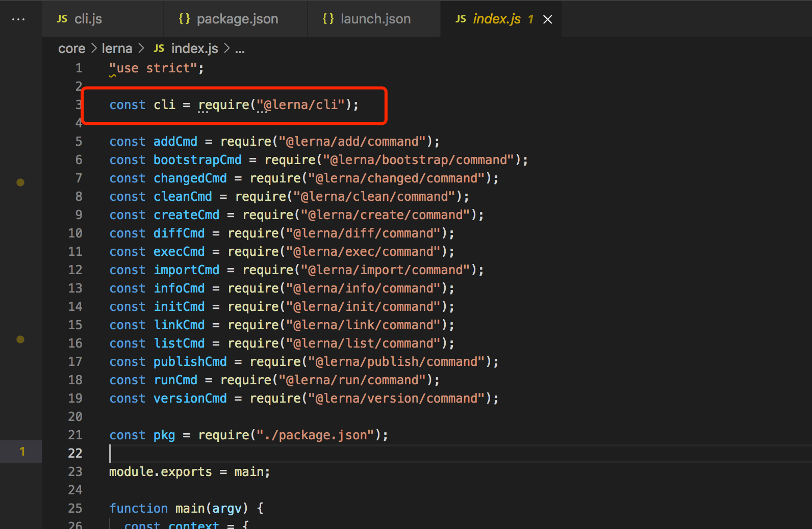Click the braces icon on package.json tab
Viewport: 812px width, 529px height.
point(184,19)
